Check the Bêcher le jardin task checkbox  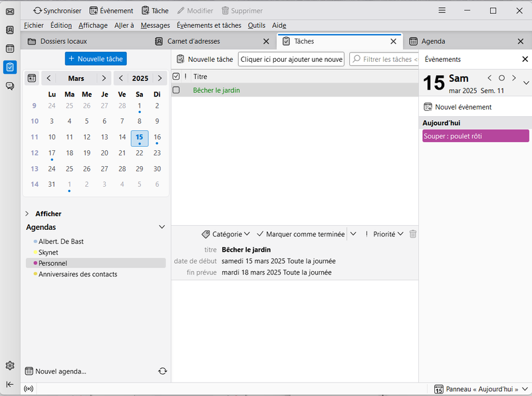[176, 90]
